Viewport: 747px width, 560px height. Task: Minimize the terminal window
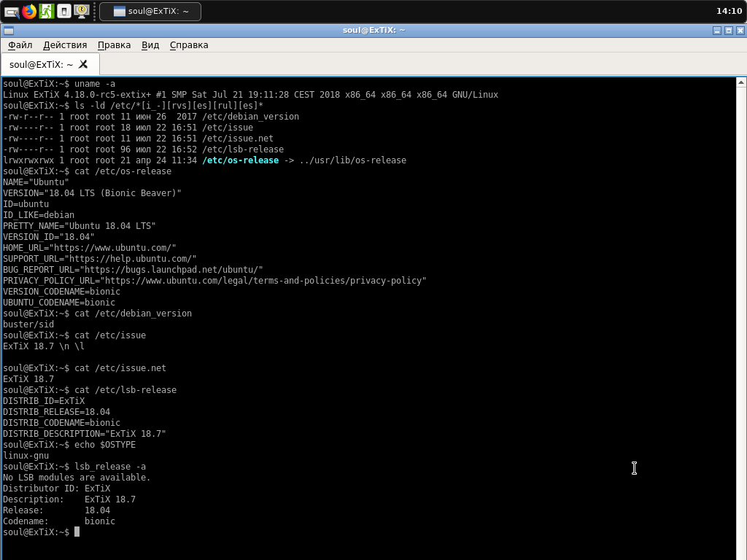click(717, 31)
